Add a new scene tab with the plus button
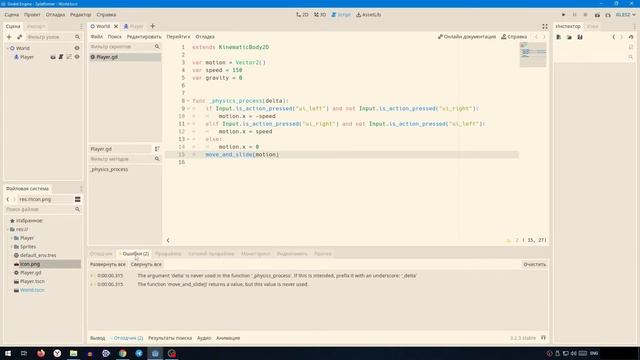Viewport: 640px width, 360px height. tap(153, 26)
